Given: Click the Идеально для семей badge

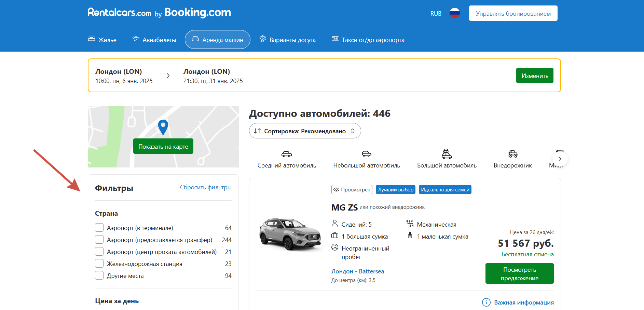Looking at the screenshot, I should coord(445,190).
